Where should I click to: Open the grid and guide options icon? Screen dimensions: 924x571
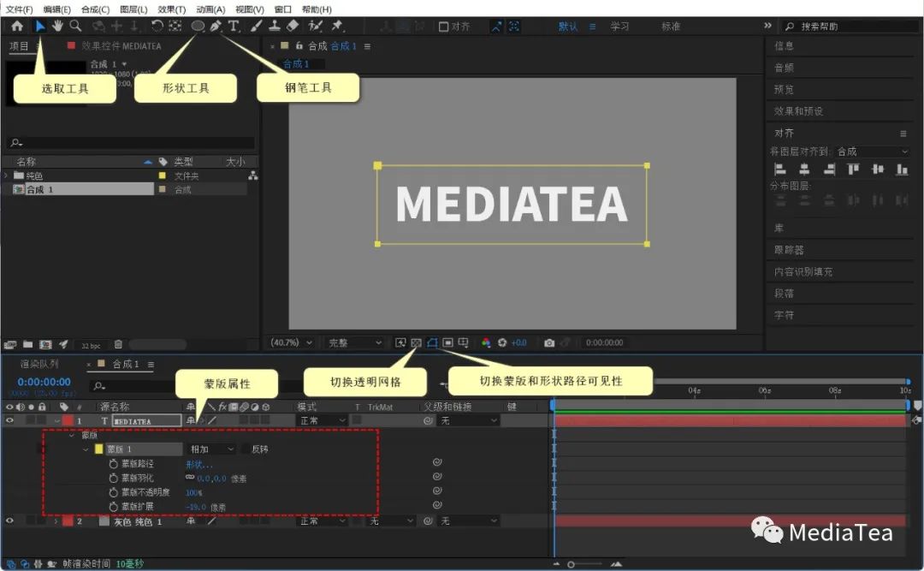pos(463,342)
